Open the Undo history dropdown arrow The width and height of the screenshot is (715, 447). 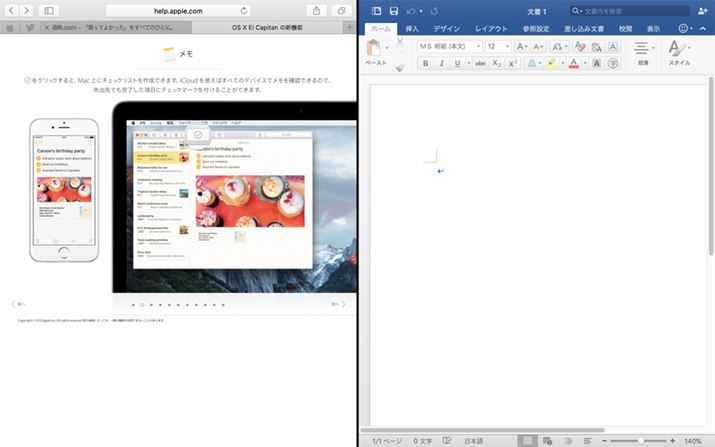click(421, 11)
